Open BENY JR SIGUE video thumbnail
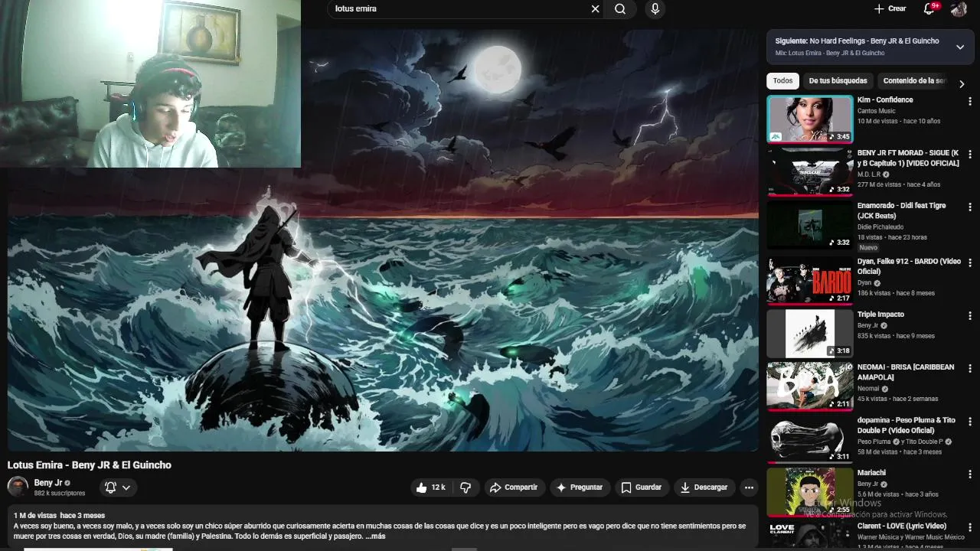 click(809, 171)
